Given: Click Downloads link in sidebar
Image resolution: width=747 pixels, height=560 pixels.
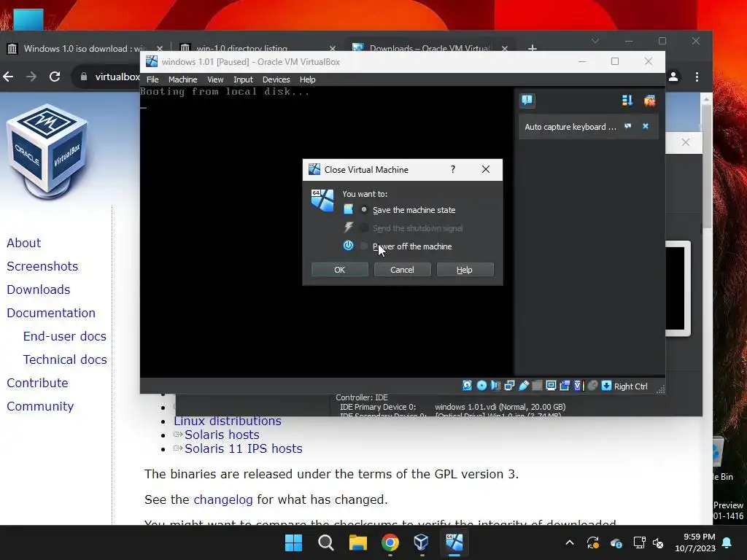Looking at the screenshot, I should tap(39, 289).
